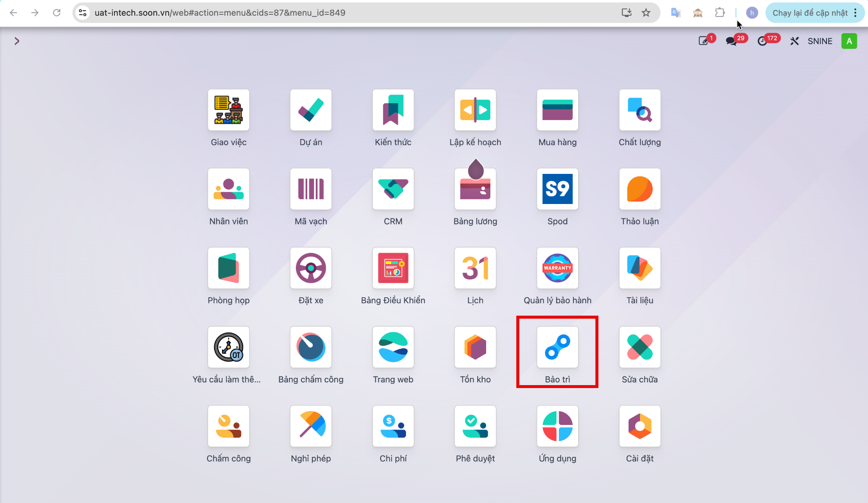Click the browser address bar URL
Screen dimensions: 868x503
point(220,13)
